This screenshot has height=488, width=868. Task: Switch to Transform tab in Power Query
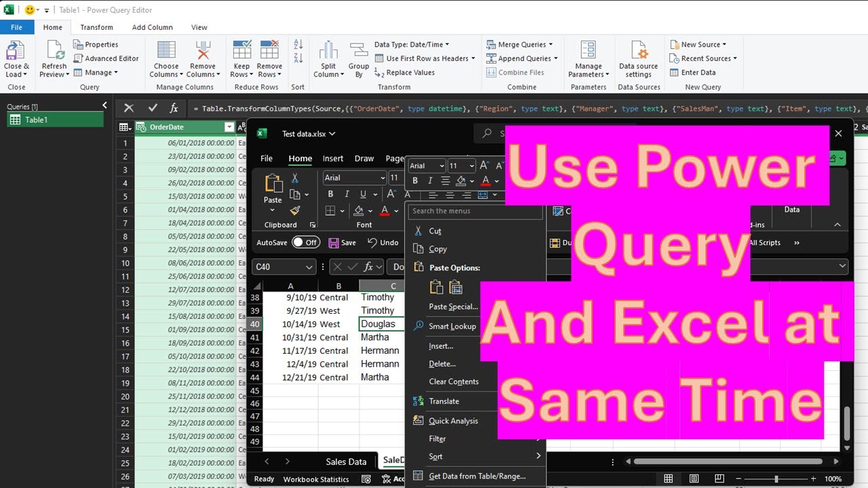click(96, 27)
